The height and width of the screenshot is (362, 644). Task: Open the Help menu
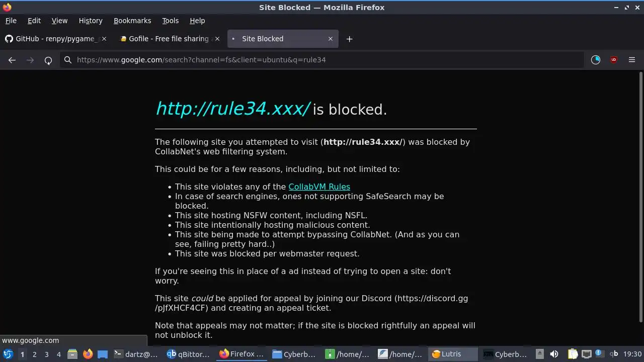[x=197, y=21]
